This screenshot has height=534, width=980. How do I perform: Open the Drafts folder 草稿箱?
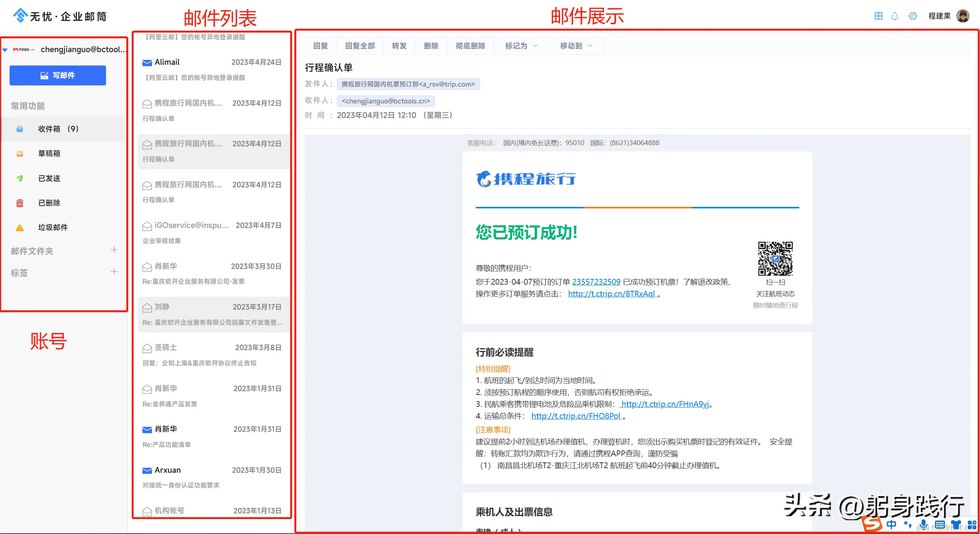[x=49, y=154]
